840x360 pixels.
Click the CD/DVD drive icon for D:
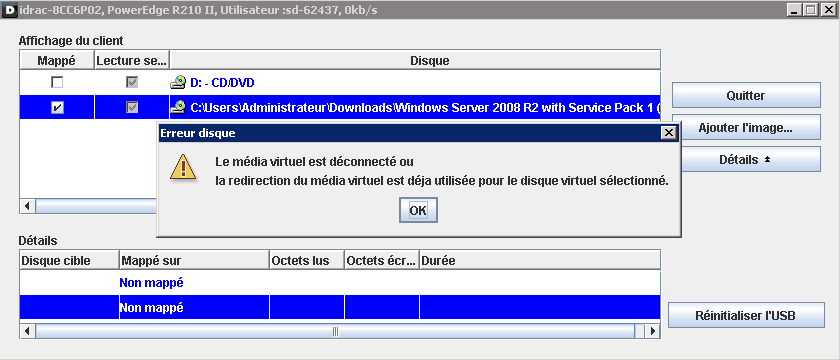click(x=178, y=82)
